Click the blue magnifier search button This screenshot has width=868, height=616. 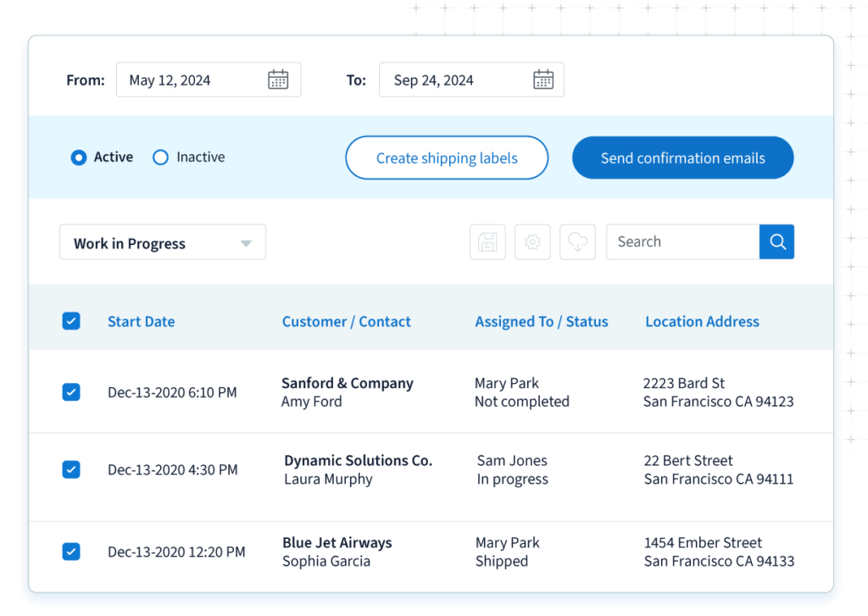777,242
